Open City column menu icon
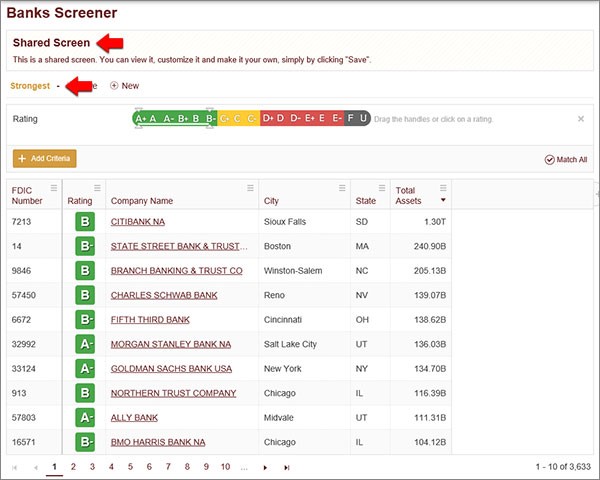 pos(342,187)
